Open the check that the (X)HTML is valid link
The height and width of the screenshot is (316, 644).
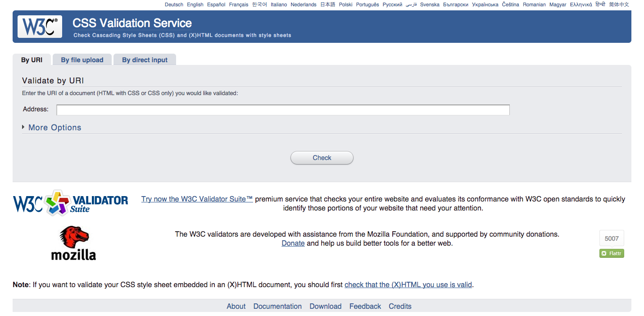tap(408, 285)
